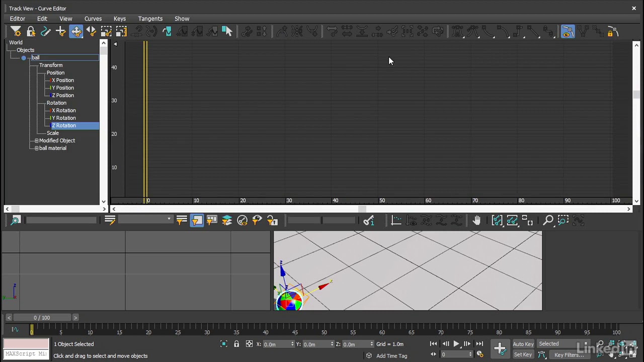
Task: Step to the previous frame
Action: click(445, 344)
